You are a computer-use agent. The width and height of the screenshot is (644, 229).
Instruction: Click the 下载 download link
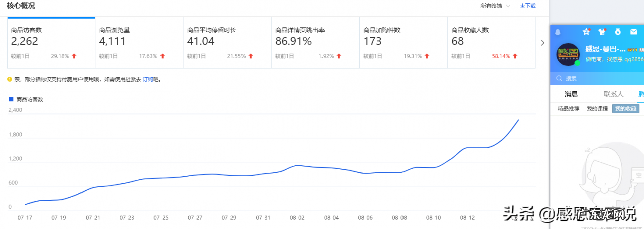pyautogui.click(x=528, y=6)
